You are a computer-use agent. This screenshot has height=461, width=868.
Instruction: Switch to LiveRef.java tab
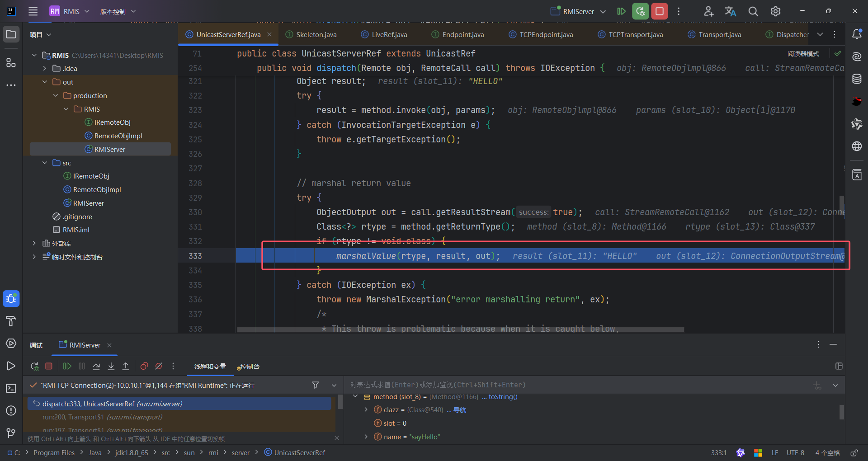tap(384, 34)
